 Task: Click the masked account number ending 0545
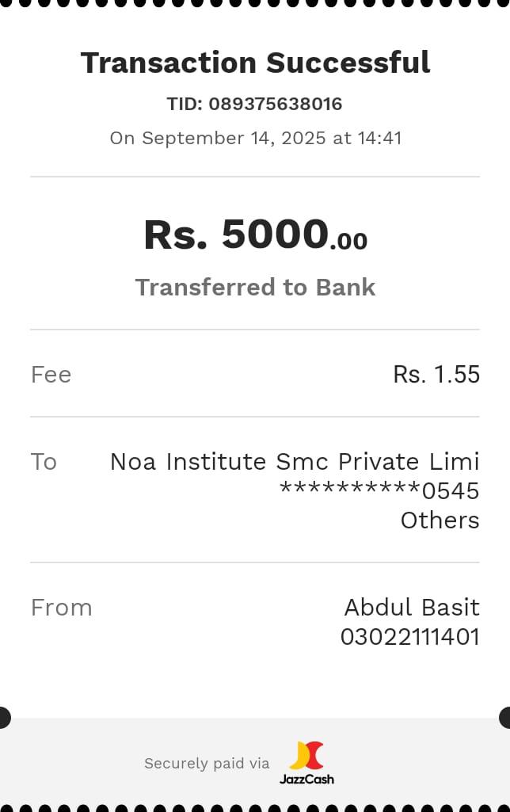point(379,491)
